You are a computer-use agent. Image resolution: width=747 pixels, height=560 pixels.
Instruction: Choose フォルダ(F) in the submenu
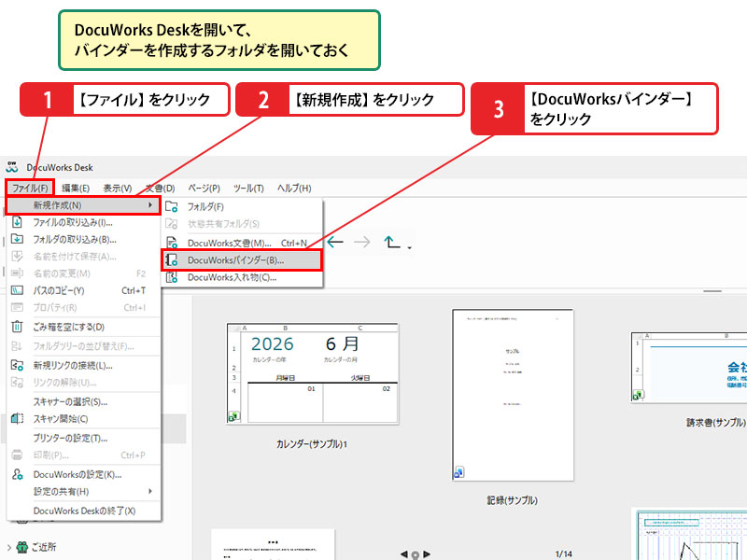point(242,206)
